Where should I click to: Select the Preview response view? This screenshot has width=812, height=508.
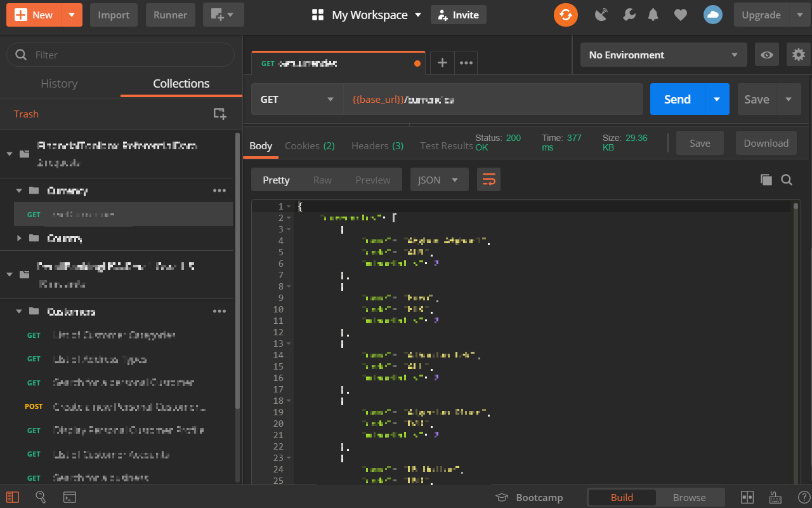click(x=373, y=180)
